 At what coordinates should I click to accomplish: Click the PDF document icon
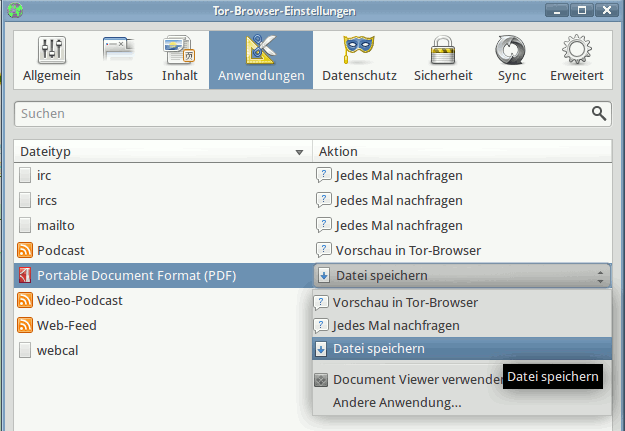[x=25, y=276]
